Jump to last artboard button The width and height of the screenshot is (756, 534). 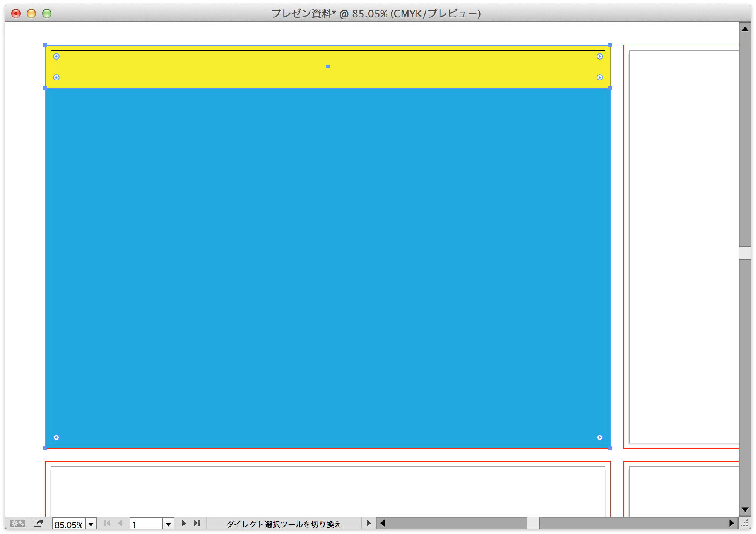tap(197, 524)
